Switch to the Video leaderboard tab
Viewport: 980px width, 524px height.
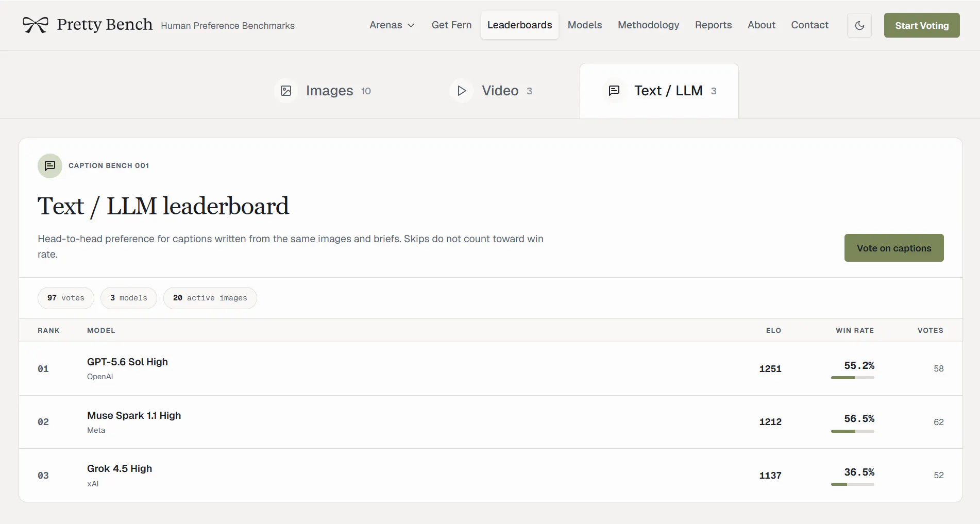pyautogui.click(x=492, y=91)
